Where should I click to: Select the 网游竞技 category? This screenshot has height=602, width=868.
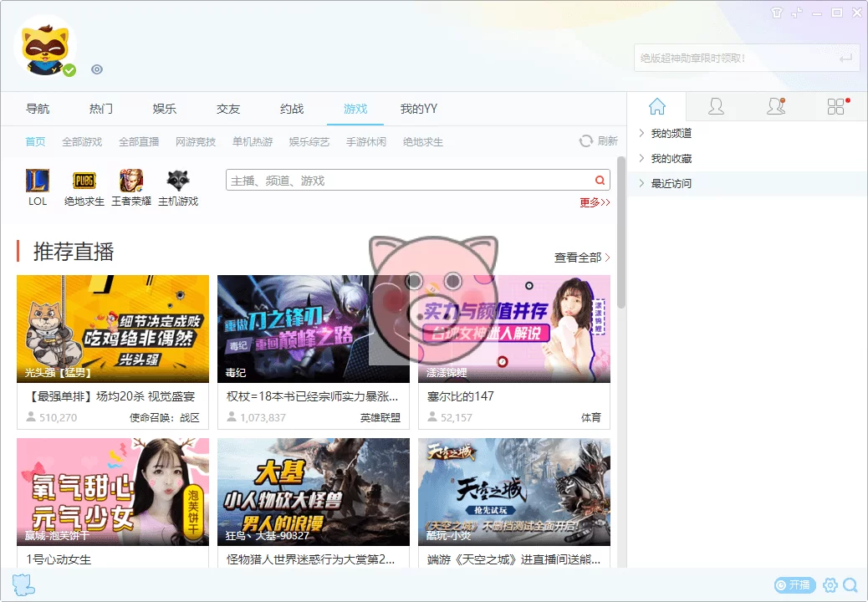click(x=196, y=142)
